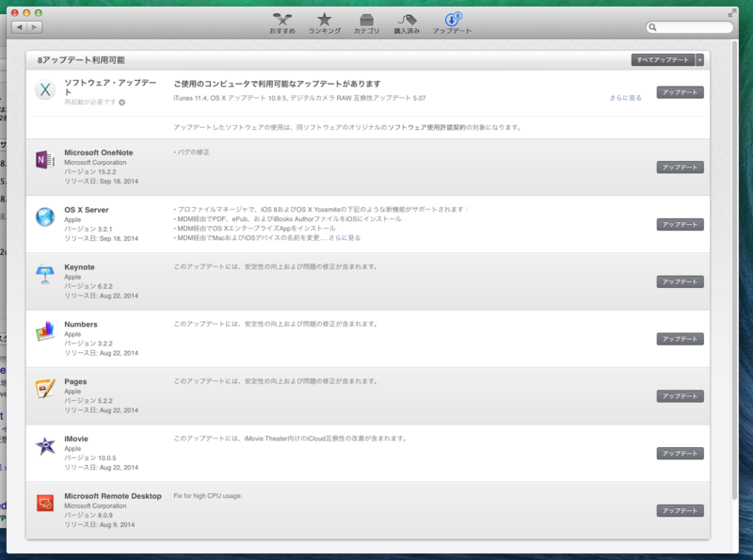Click すべてアップデート (Update All) button
Screen dimensions: 753x560
pyautogui.click(x=663, y=60)
